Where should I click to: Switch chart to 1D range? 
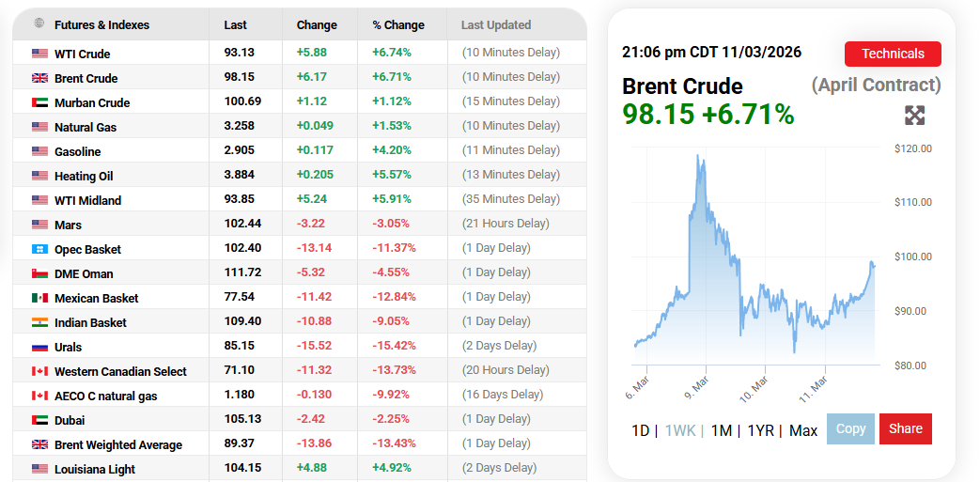(x=640, y=430)
